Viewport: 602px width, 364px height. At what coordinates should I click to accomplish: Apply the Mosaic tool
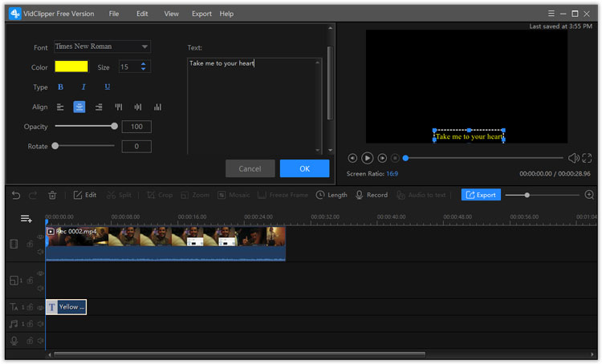(x=234, y=196)
